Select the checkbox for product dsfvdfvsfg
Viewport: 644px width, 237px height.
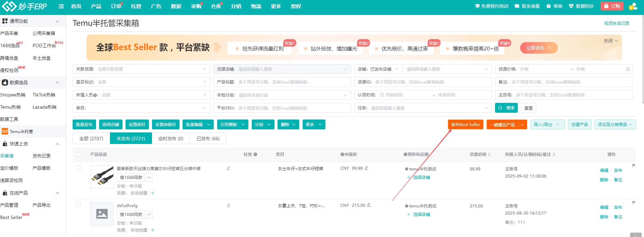(x=78, y=205)
